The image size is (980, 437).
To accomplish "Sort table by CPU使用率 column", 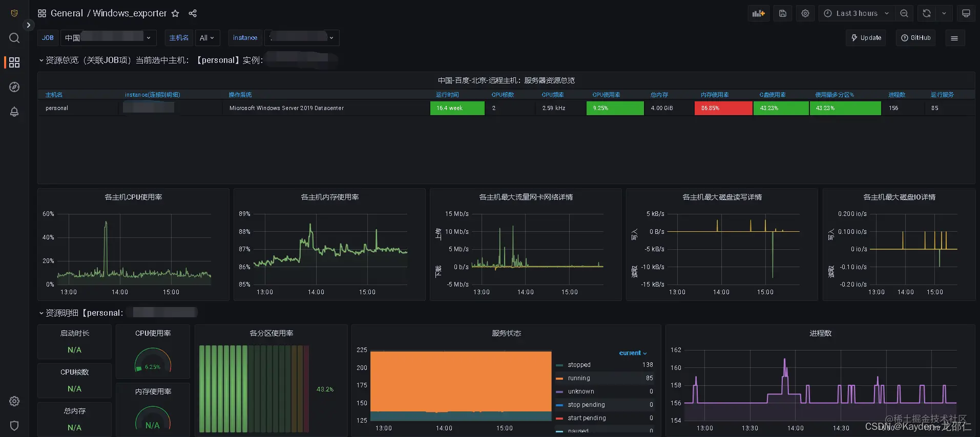I will [606, 95].
